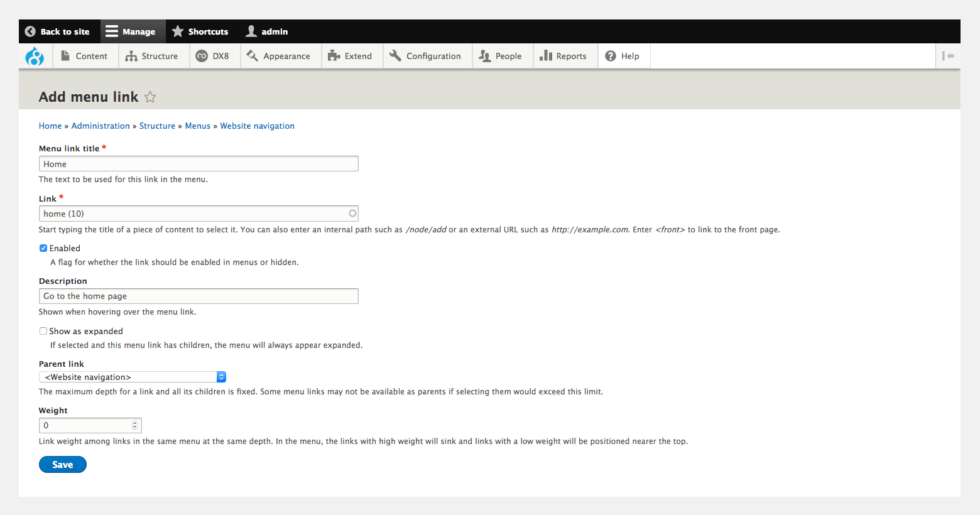Open the Configuration menu item
Viewport: 980px width, 515px height.
click(x=427, y=56)
